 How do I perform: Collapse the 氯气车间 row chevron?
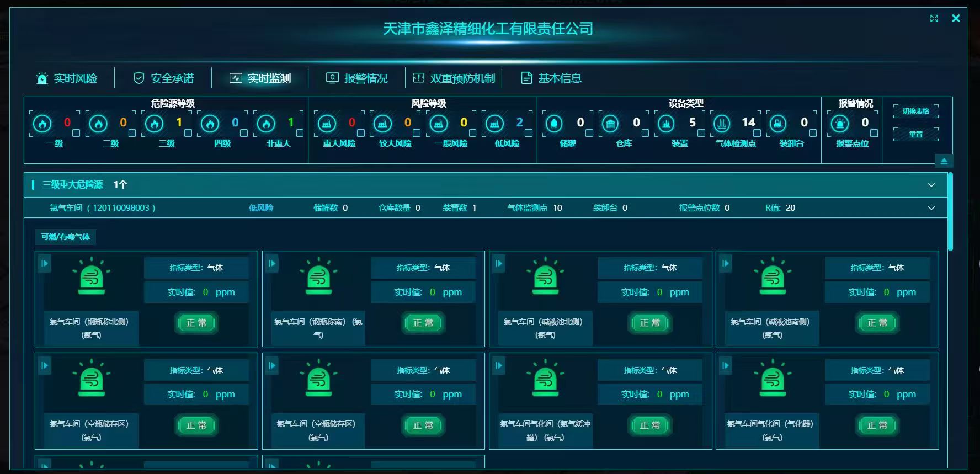[931, 208]
